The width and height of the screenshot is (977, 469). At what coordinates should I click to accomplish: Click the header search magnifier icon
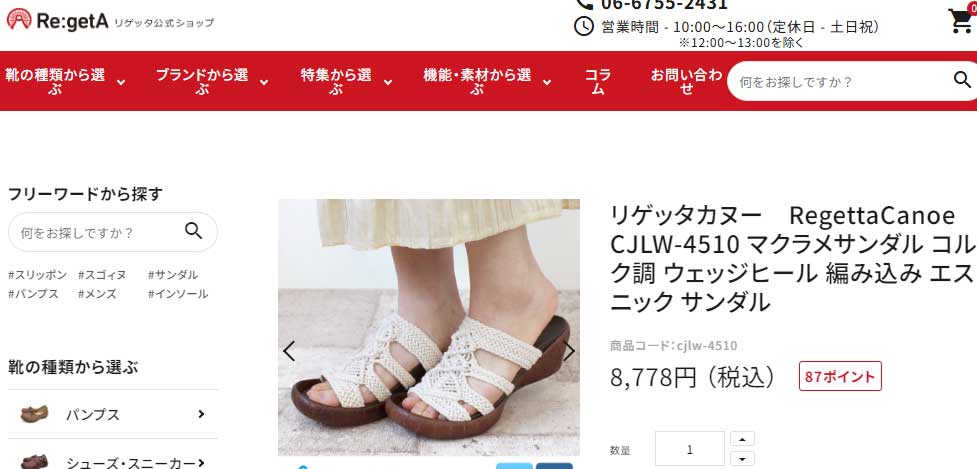(962, 80)
